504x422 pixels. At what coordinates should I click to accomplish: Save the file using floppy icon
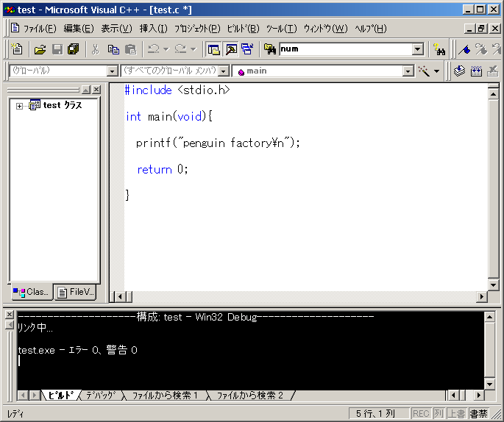[57, 49]
